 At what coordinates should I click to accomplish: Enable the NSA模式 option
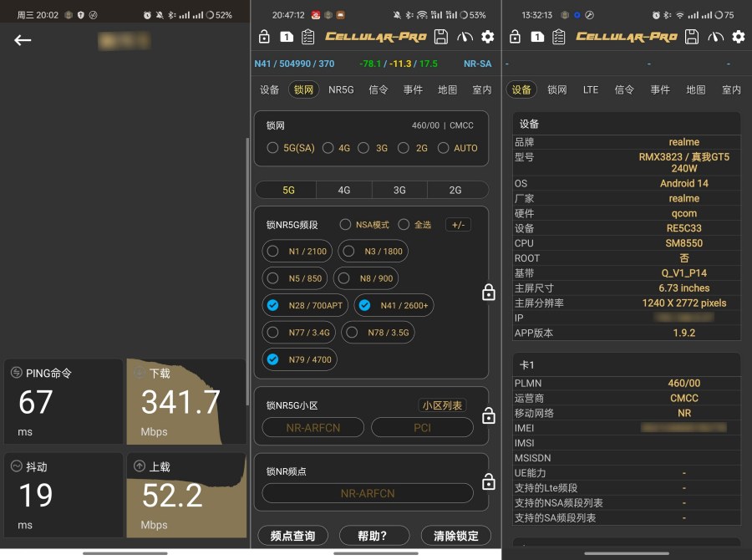[x=345, y=224]
